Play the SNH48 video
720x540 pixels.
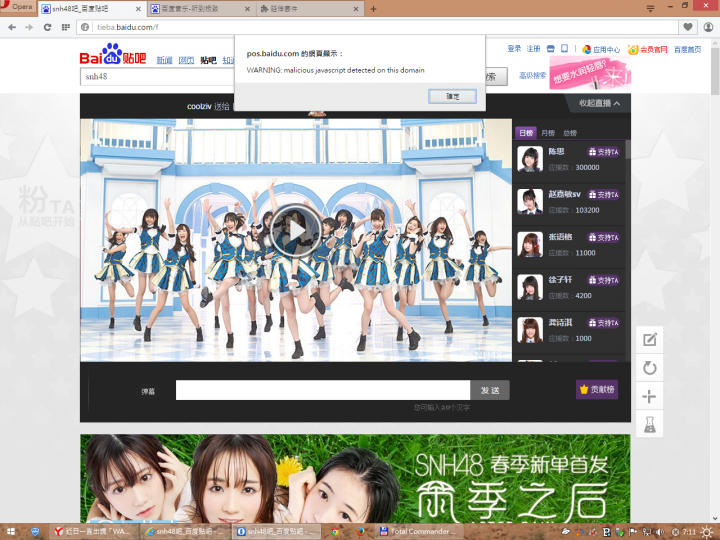pyautogui.click(x=296, y=231)
